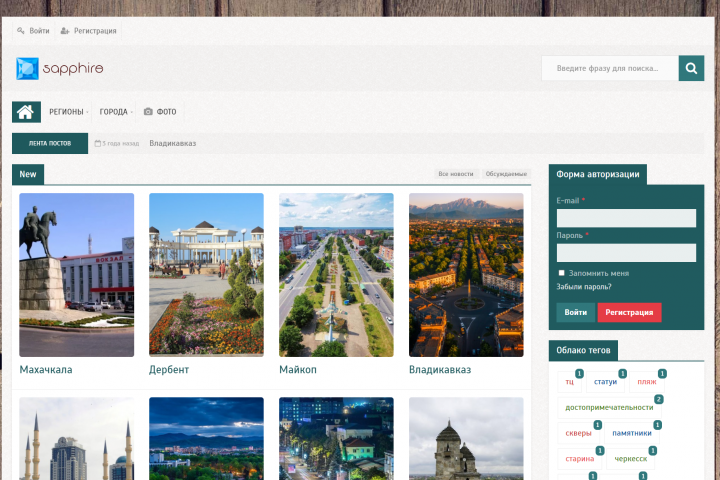Click the Майкоп title link

298,369
